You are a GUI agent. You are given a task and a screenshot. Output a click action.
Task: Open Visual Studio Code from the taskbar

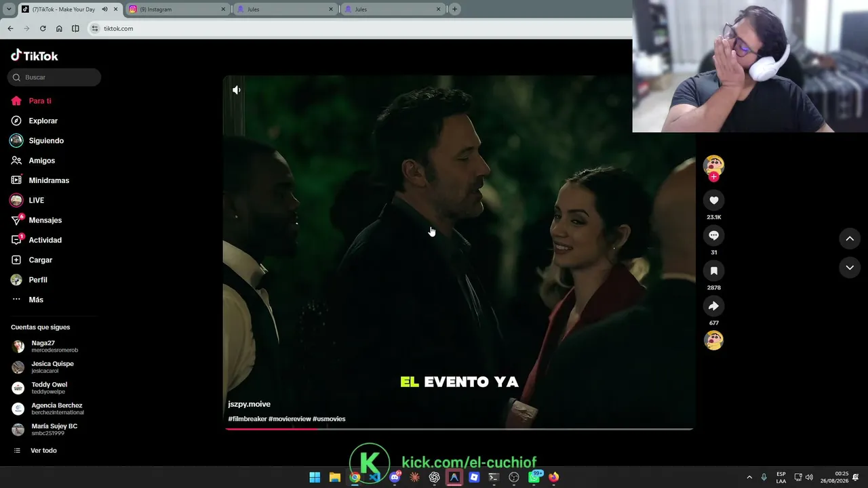coord(374,477)
